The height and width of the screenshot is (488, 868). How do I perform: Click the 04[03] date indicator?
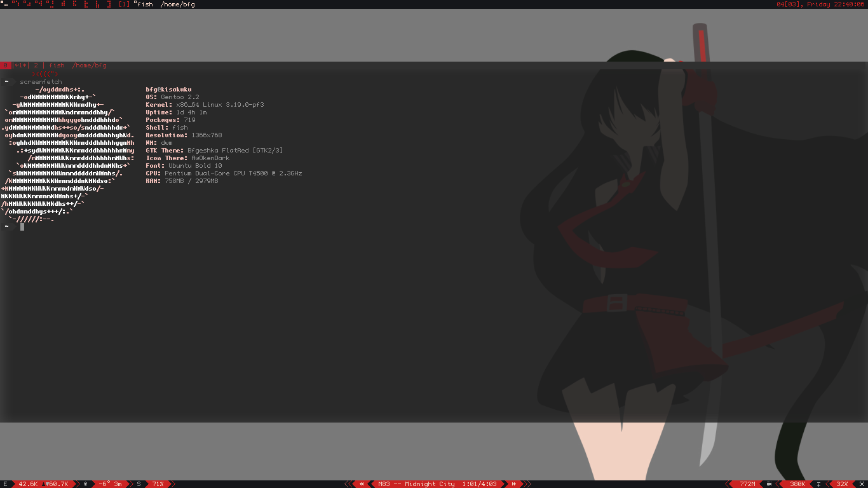[789, 4]
